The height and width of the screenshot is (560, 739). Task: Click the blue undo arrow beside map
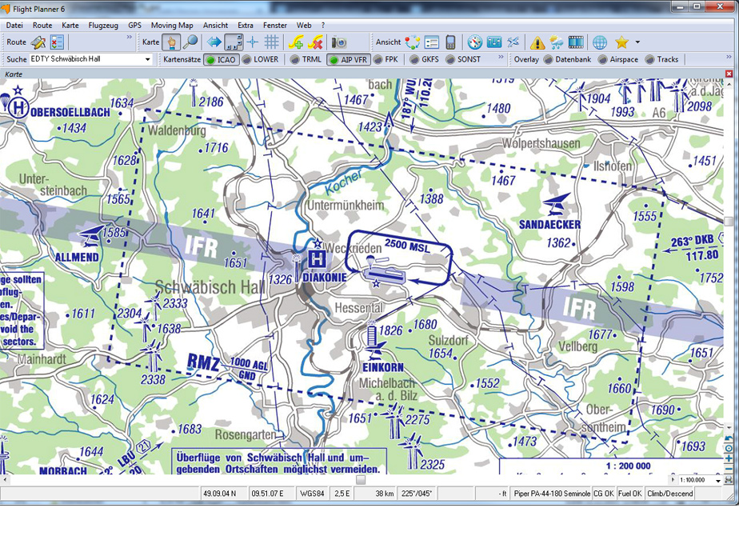tap(729, 439)
